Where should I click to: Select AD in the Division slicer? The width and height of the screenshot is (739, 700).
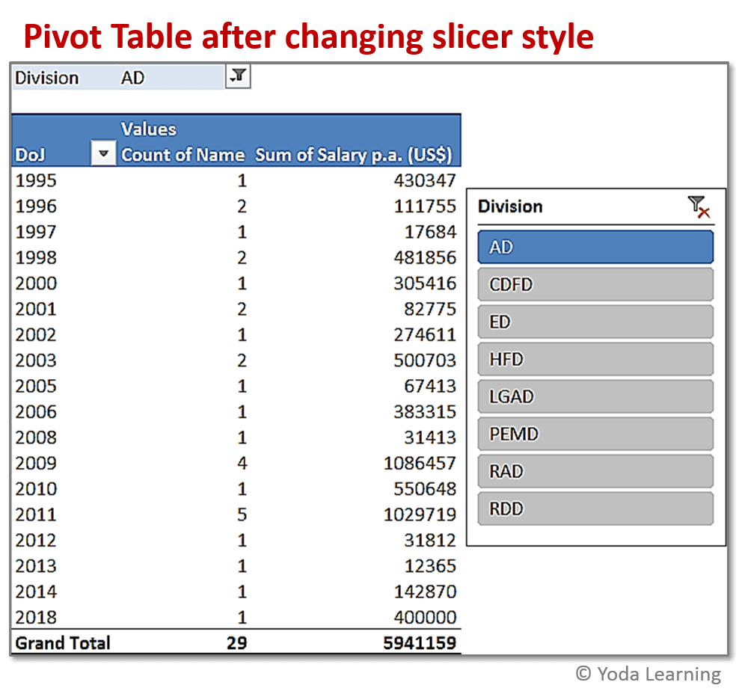coord(595,247)
